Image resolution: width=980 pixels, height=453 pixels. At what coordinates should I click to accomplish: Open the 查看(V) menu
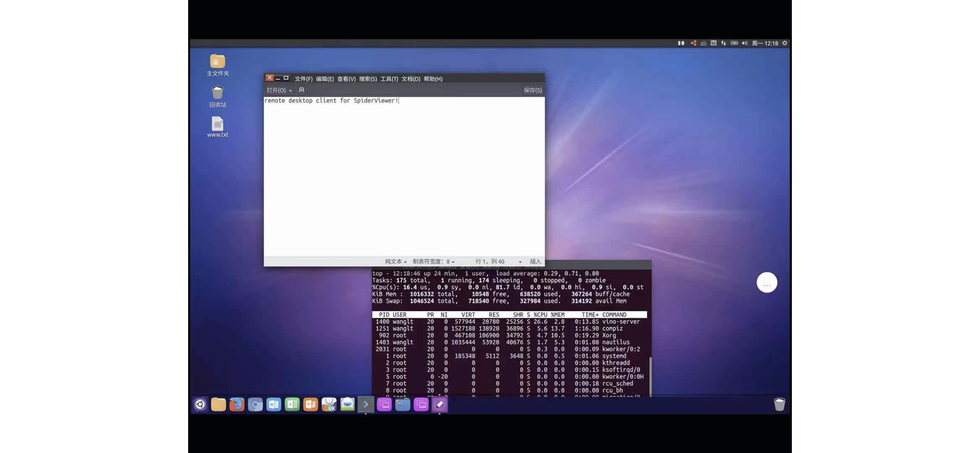tap(346, 79)
